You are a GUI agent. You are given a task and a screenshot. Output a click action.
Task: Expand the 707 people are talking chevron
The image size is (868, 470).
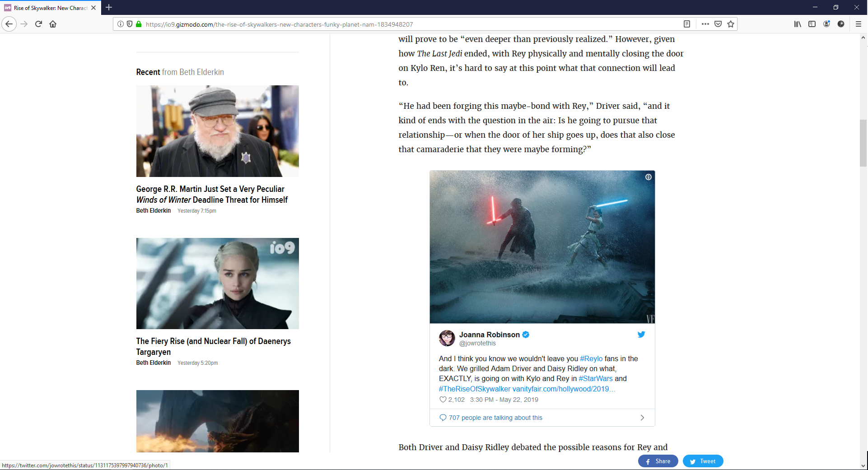pos(642,418)
